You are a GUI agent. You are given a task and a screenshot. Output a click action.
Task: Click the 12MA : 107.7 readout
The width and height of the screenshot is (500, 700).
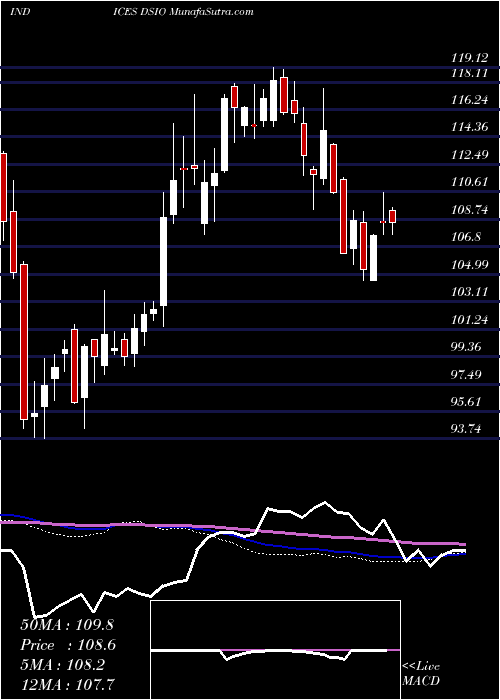(67, 684)
